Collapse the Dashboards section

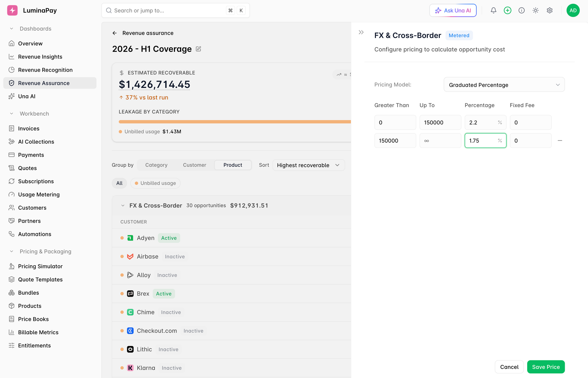11,29
